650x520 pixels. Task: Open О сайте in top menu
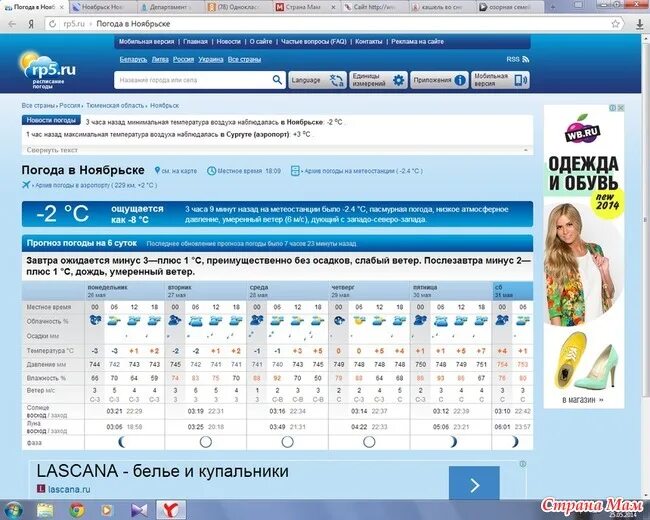click(x=261, y=41)
